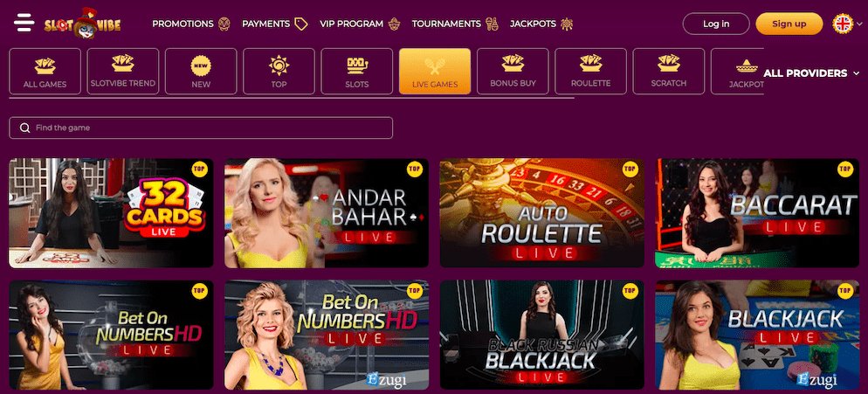
Task: Expand the All Providers dropdown
Action: (x=811, y=73)
